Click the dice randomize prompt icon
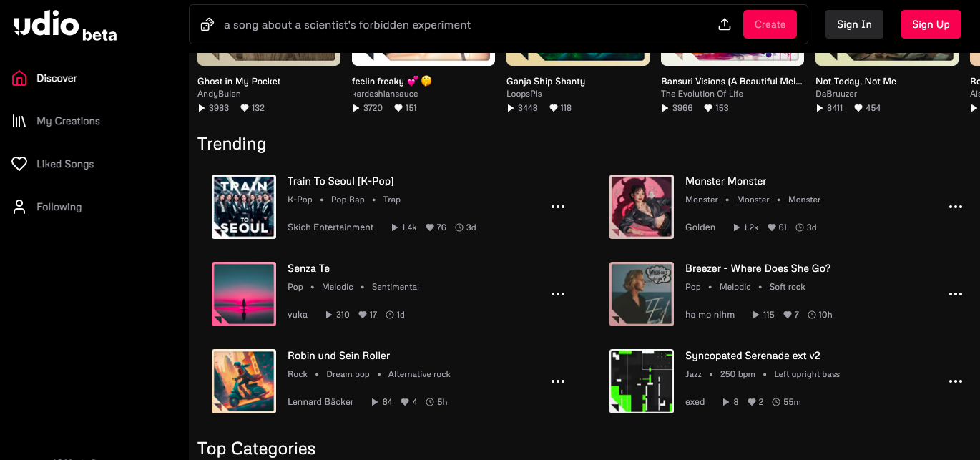Screen dimensions: 980x460 tap(207, 25)
